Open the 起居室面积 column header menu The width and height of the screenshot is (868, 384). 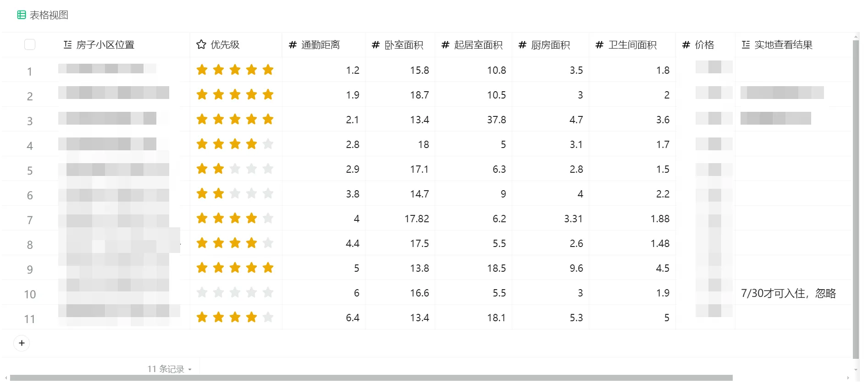[478, 44]
